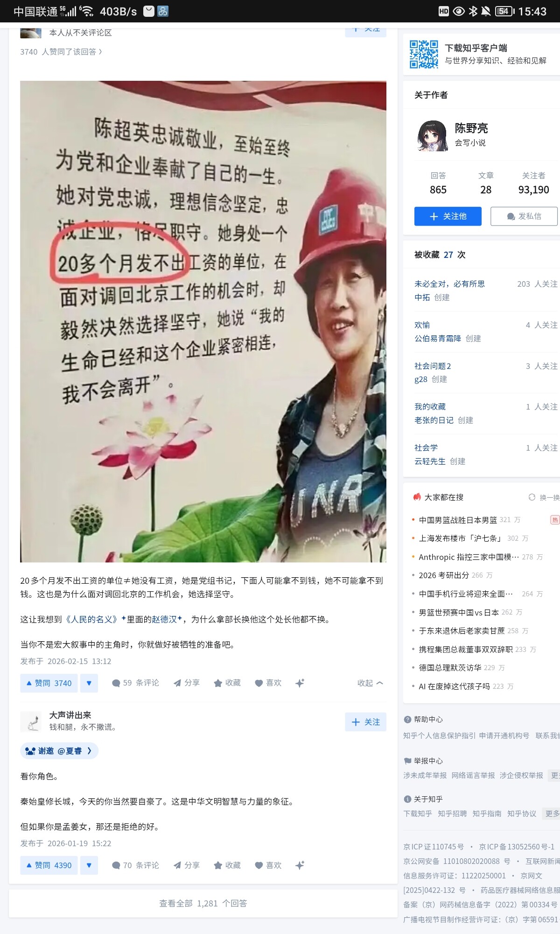
Task: Toggle upvote 赞同 4390 on second answer
Action: click(49, 865)
